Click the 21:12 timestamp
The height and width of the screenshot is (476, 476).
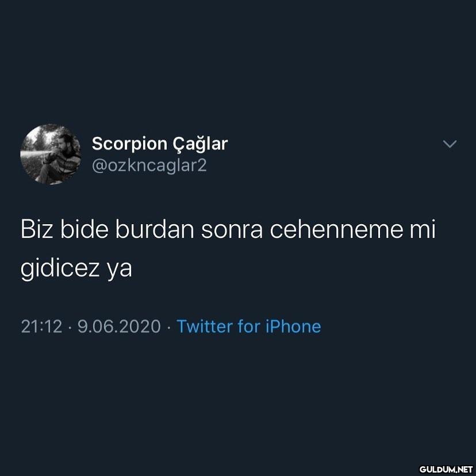(x=41, y=327)
